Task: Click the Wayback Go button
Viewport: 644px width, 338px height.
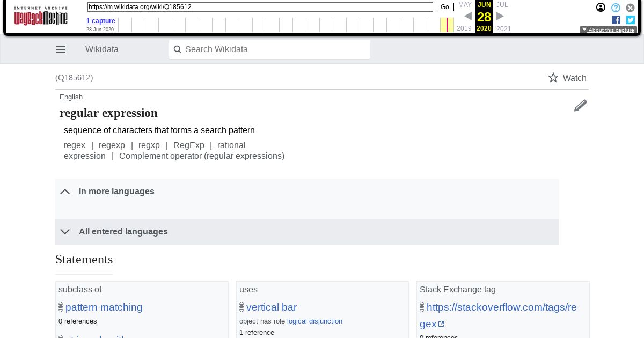Action: click(445, 7)
